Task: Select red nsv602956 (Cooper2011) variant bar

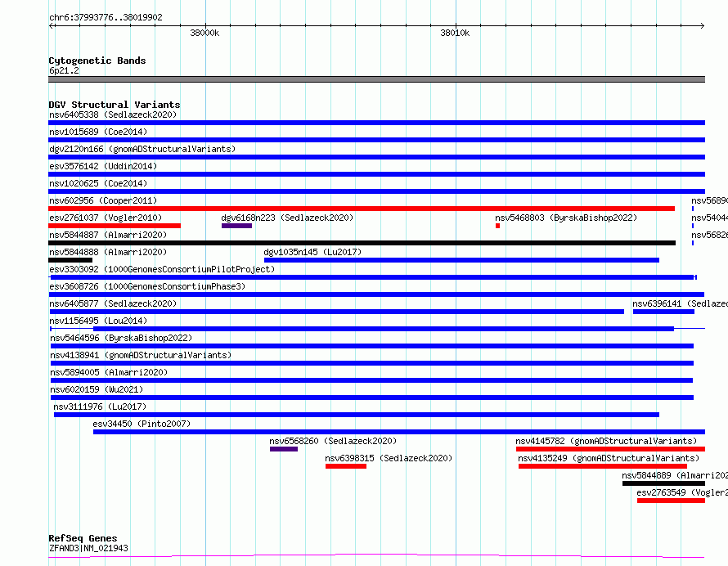Action: (362, 209)
